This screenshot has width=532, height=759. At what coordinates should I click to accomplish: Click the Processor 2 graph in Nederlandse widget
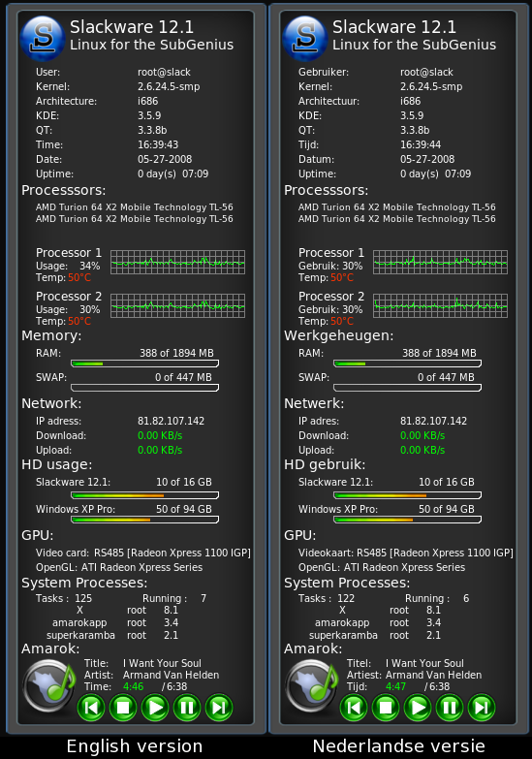441,305
